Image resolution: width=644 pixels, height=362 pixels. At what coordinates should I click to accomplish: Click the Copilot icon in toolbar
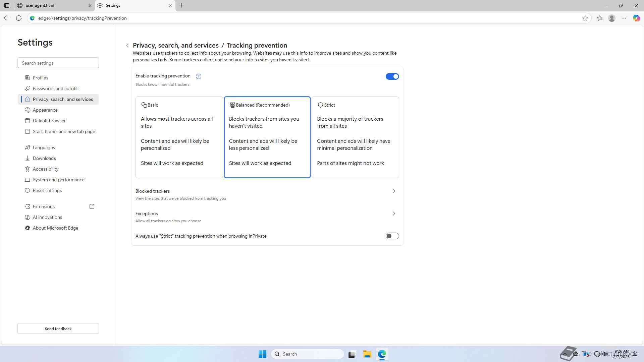636,18
